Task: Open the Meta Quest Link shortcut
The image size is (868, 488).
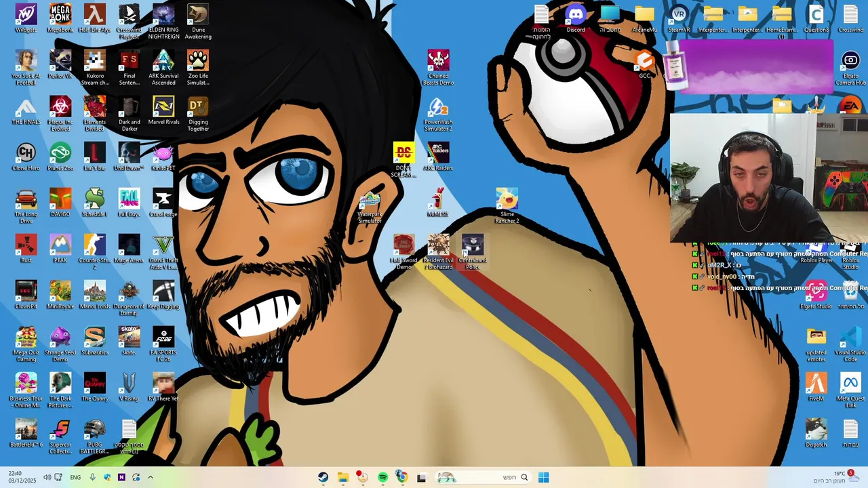Action: tap(850, 390)
